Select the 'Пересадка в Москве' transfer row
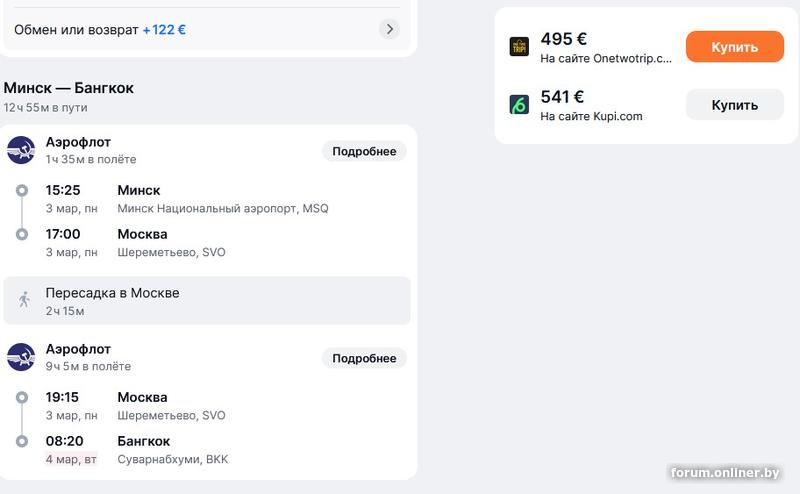Viewport: 800px width, 494px height. pyautogui.click(x=207, y=300)
